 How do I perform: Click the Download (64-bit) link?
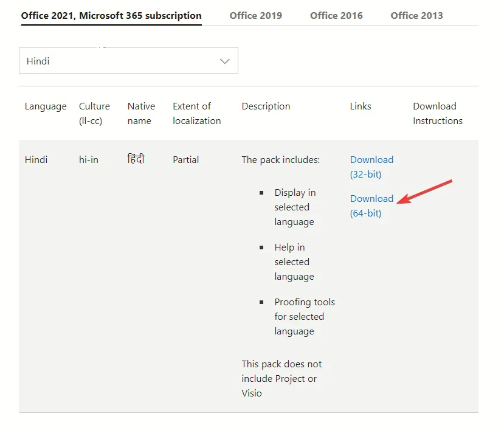click(x=371, y=206)
